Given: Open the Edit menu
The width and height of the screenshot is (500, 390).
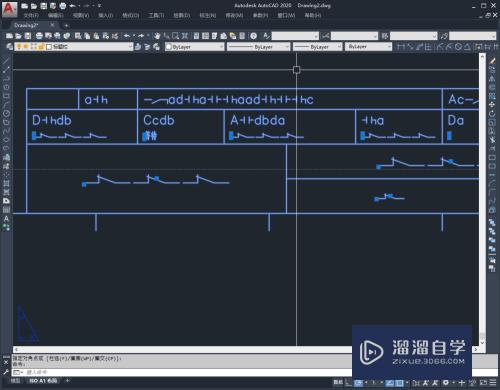Looking at the screenshot, I should coord(55,15).
